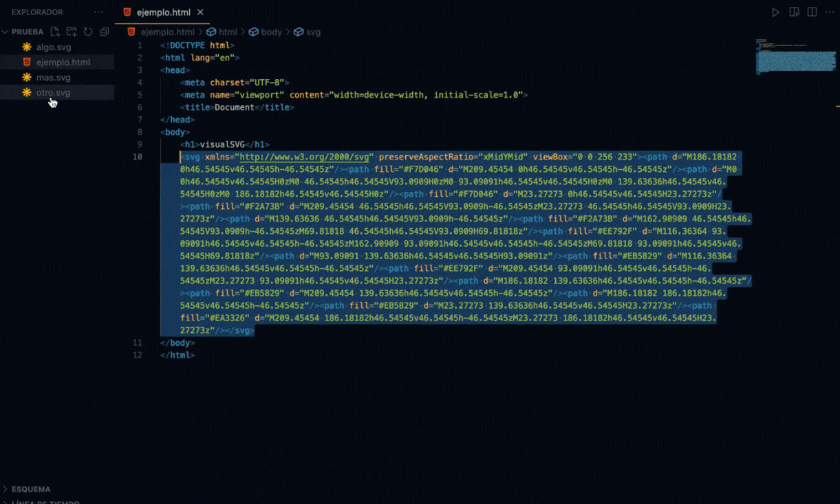The width and height of the screenshot is (840, 504).
Task: Click the closing head tag on line 7
Action: [x=177, y=120]
